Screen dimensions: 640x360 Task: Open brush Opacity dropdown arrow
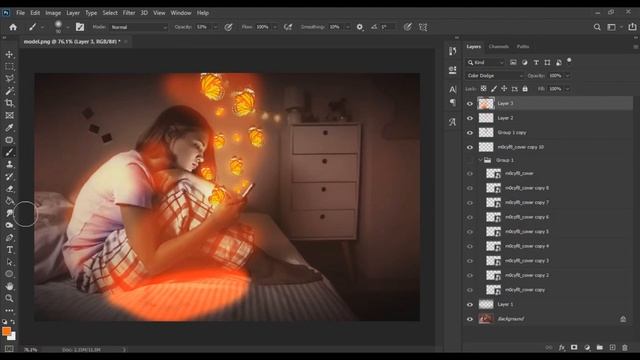pos(216,27)
